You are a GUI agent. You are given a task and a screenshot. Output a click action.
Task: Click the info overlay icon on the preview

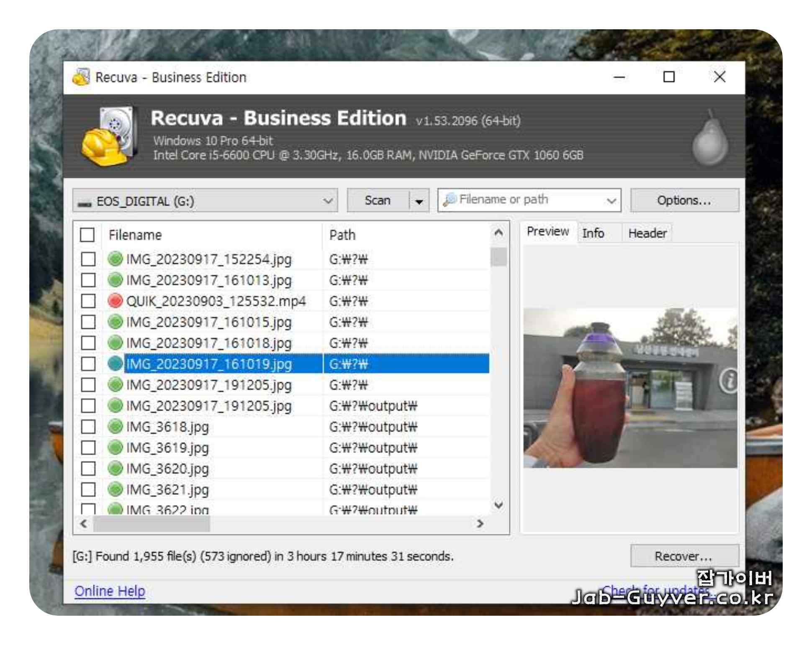(729, 381)
